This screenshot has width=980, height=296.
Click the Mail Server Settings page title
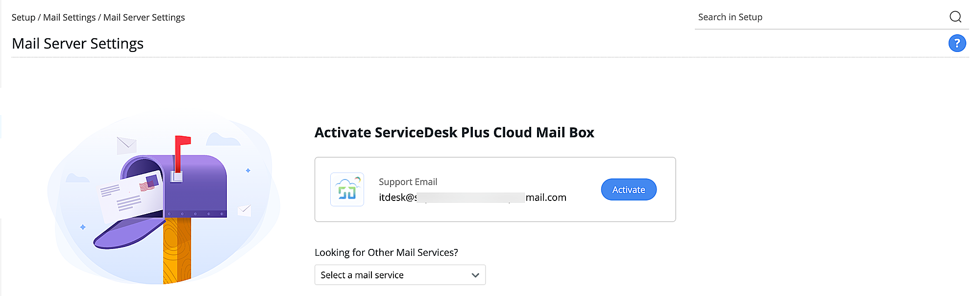[x=77, y=44]
